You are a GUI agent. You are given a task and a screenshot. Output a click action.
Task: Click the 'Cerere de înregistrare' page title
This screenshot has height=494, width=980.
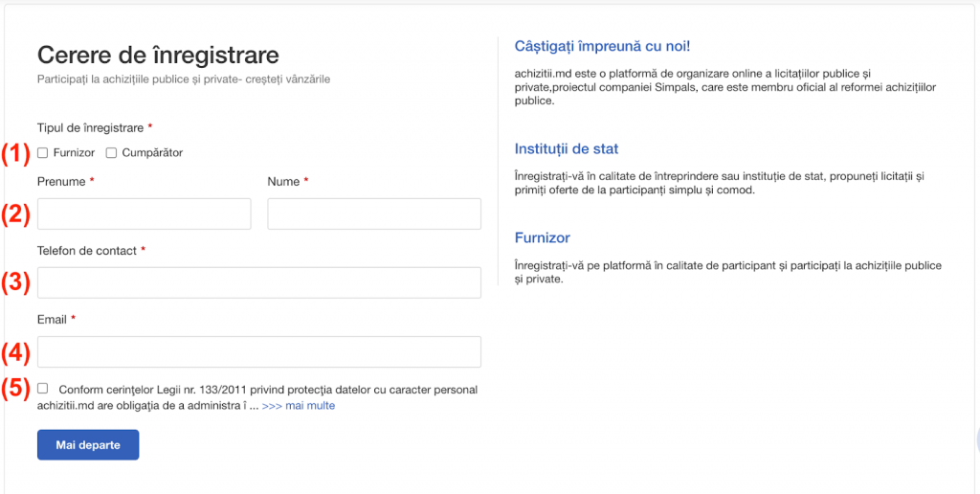pos(158,55)
